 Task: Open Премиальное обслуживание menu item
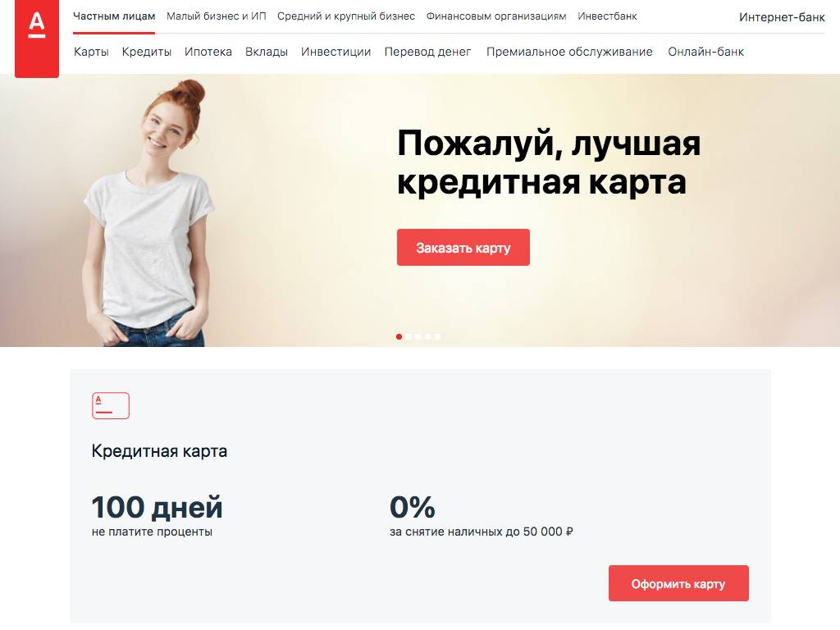pyautogui.click(x=569, y=52)
